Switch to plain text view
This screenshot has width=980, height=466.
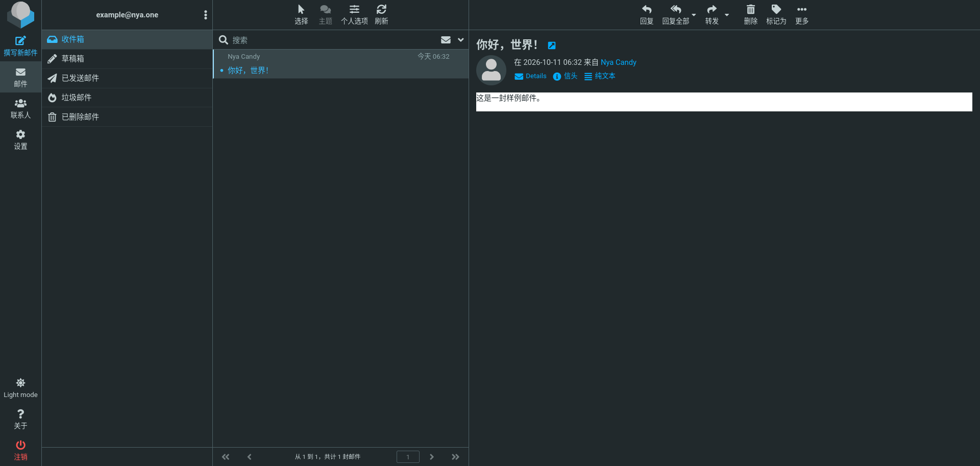[x=600, y=76]
